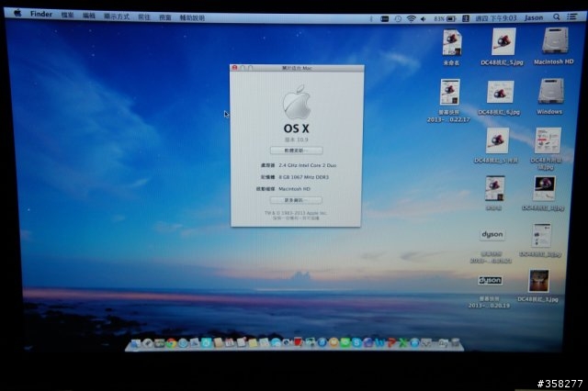Open the Trash in the Dock

point(456,342)
